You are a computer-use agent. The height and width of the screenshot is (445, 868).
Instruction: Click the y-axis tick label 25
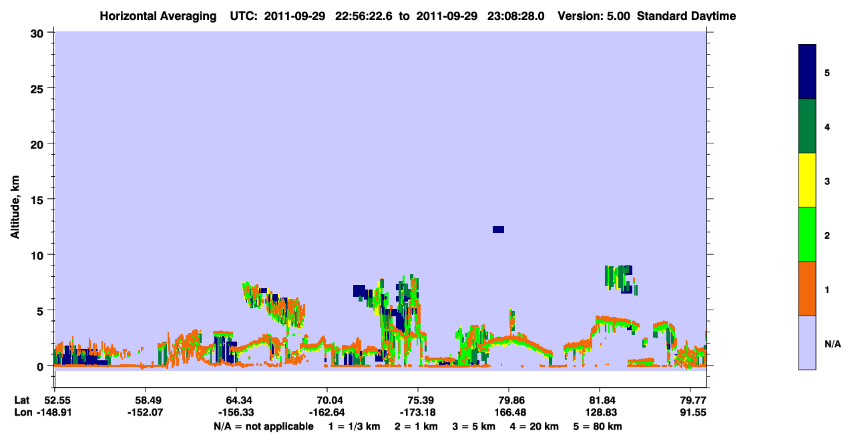tap(39, 88)
